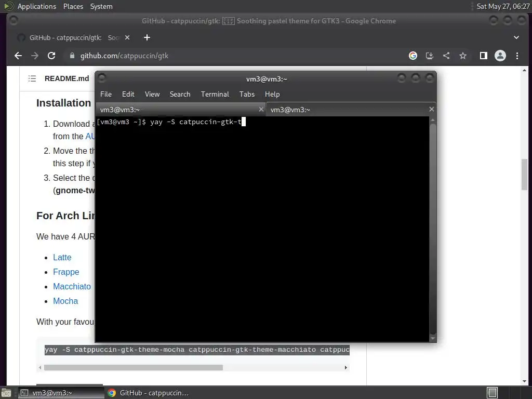Click the terminal window menu icon in title bar
The height and width of the screenshot is (399, 532).
click(x=102, y=78)
